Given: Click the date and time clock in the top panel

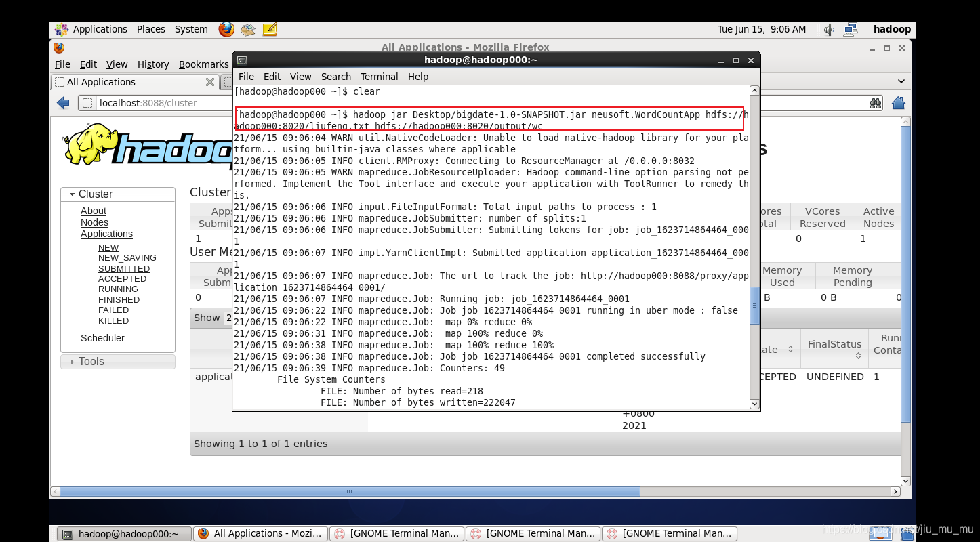Looking at the screenshot, I should 762,29.
